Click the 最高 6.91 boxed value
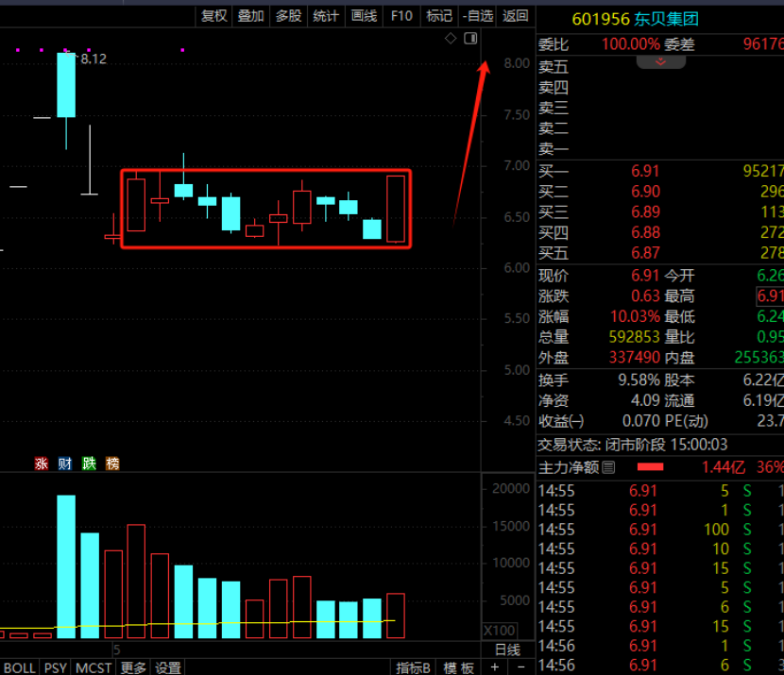The width and height of the screenshot is (784, 675). click(x=770, y=296)
